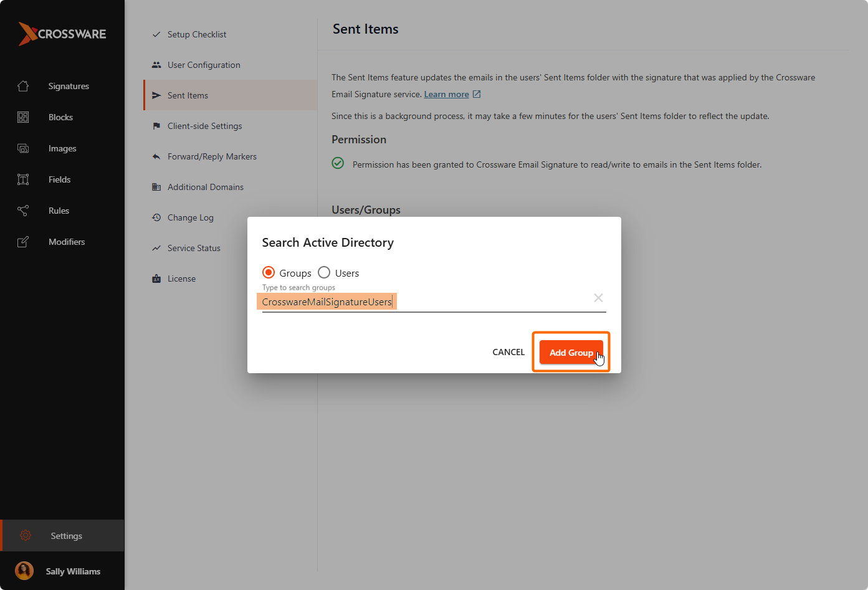The image size is (868, 590).
Task: Click the Forward/Reply Markers arrow icon
Action: pyautogui.click(x=156, y=156)
